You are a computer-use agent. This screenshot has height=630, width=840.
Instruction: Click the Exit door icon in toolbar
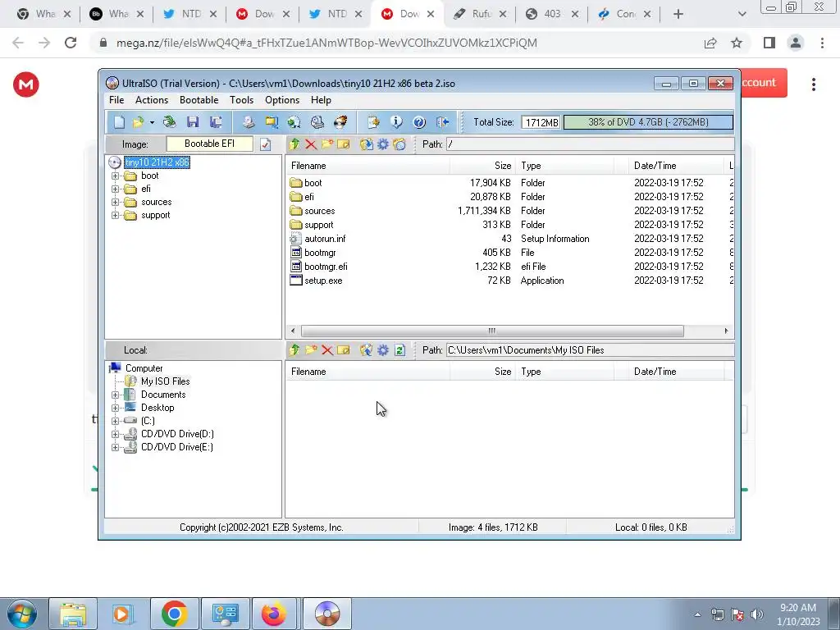tap(442, 122)
